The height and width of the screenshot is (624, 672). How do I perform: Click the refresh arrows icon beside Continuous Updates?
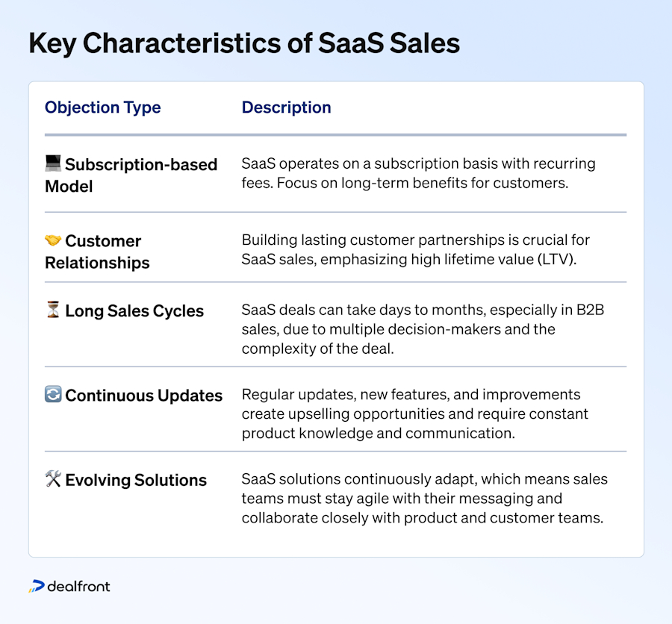[53, 394]
